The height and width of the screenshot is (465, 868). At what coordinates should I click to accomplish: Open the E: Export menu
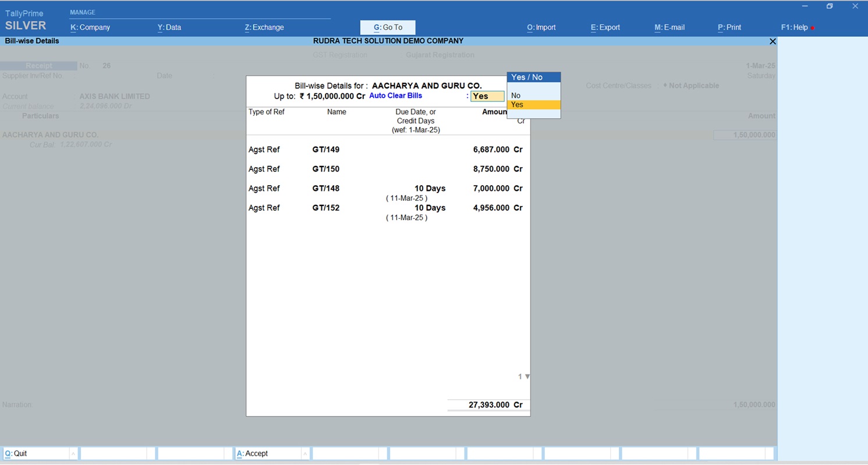[x=605, y=27]
